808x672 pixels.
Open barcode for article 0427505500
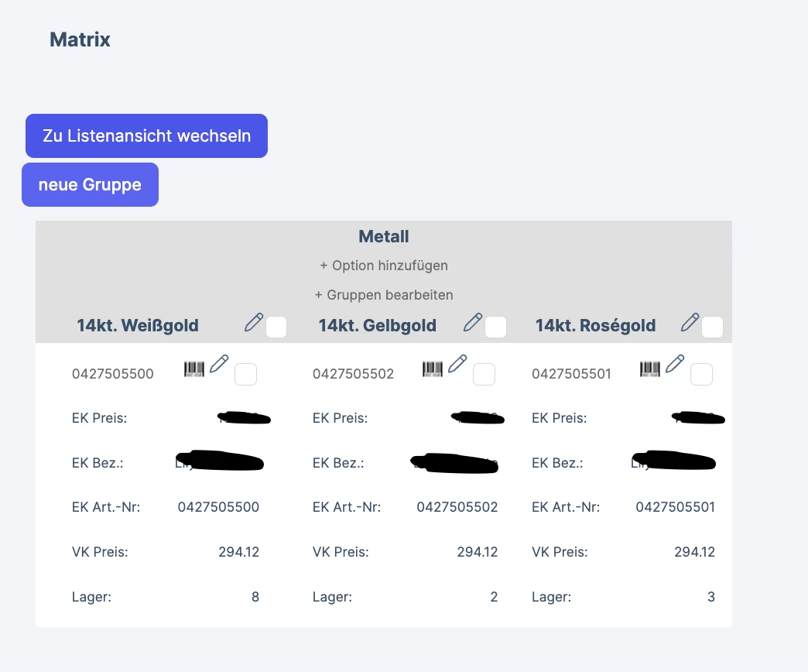(x=194, y=369)
